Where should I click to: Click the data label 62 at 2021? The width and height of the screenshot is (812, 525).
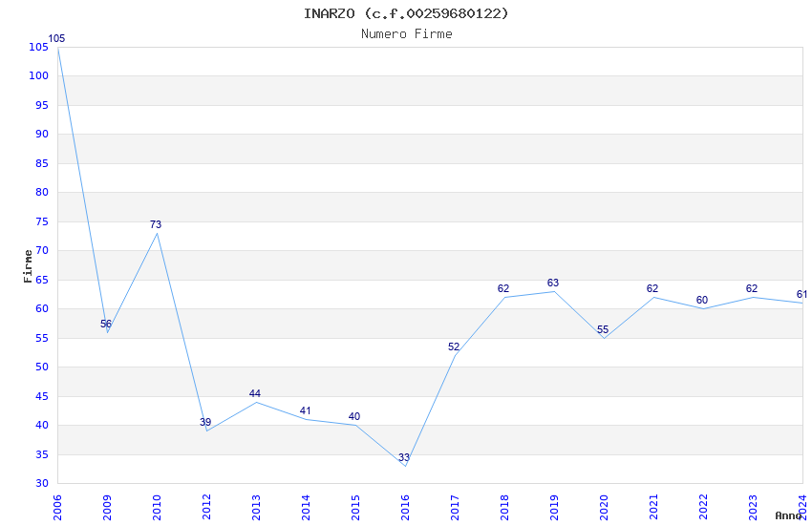tap(652, 288)
